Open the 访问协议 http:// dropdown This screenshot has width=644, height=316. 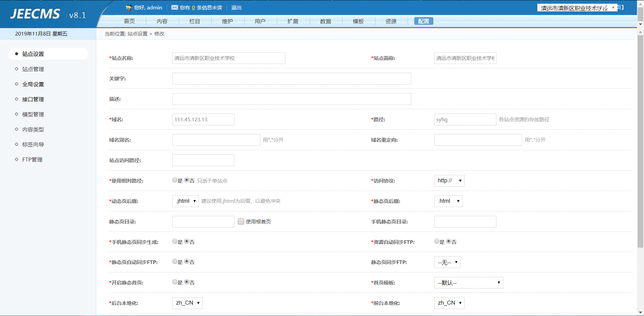coord(449,181)
